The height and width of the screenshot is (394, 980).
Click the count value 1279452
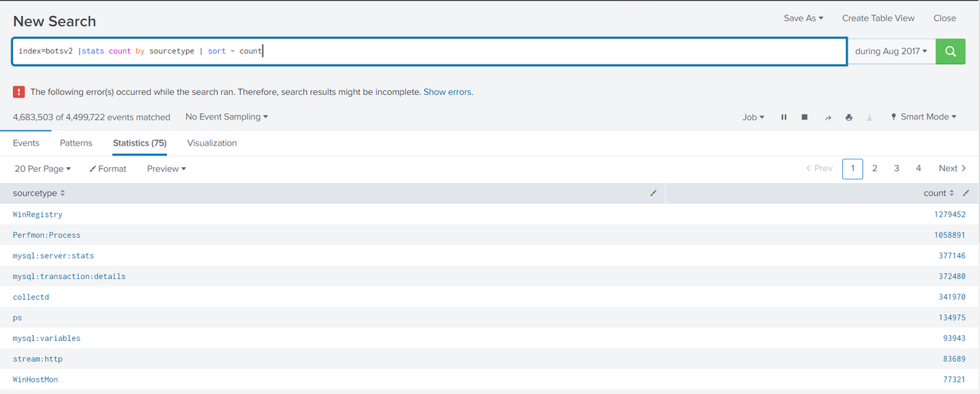pyautogui.click(x=949, y=215)
